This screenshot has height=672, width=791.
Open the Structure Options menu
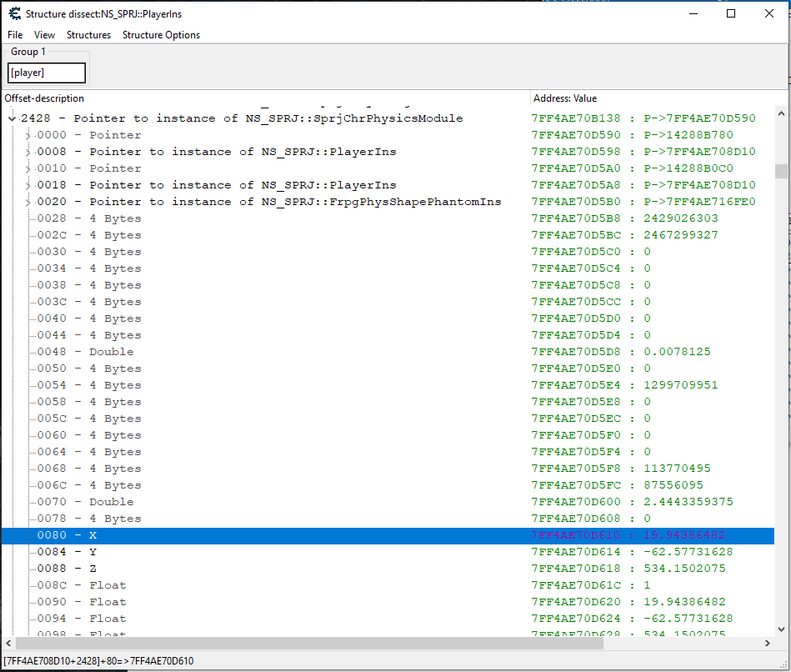[x=161, y=35]
